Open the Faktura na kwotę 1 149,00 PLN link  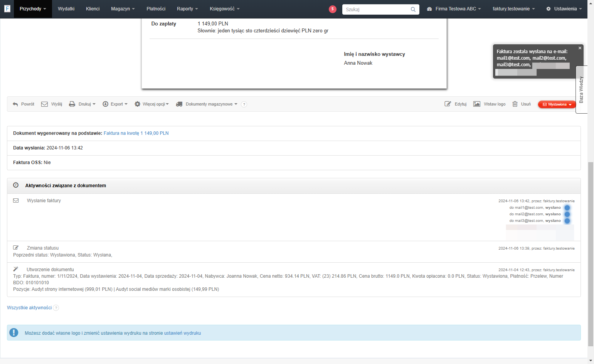[136, 133]
